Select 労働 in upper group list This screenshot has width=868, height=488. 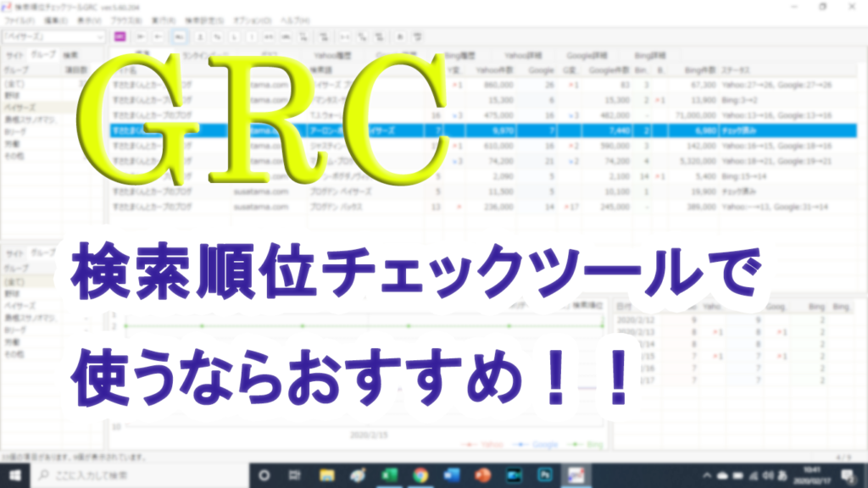click(x=12, y=144)
